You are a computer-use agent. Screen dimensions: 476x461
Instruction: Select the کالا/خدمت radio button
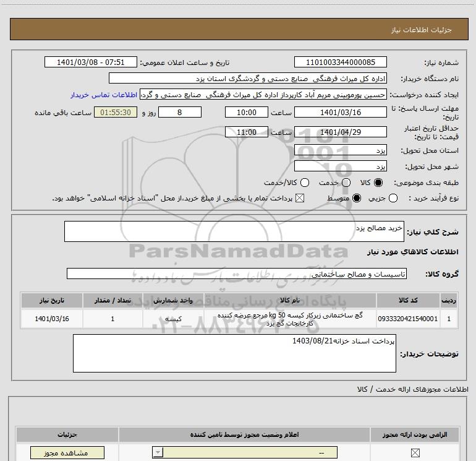coord(305,183)
